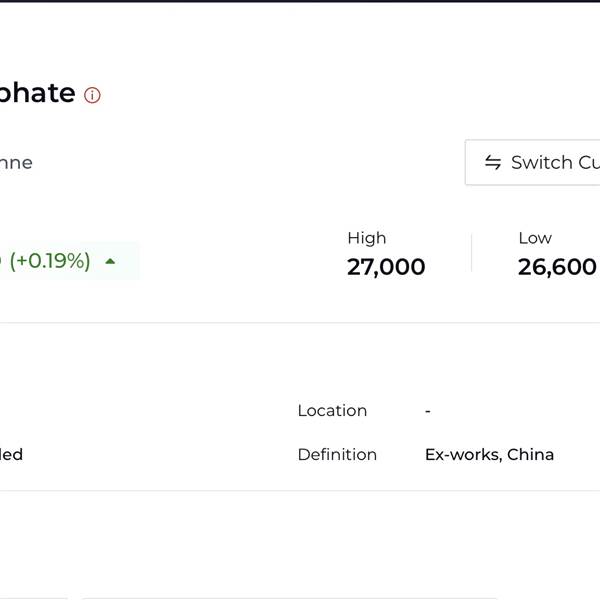Click the divider between High and Low
The image size is (600, 600).
click(471, 253)
